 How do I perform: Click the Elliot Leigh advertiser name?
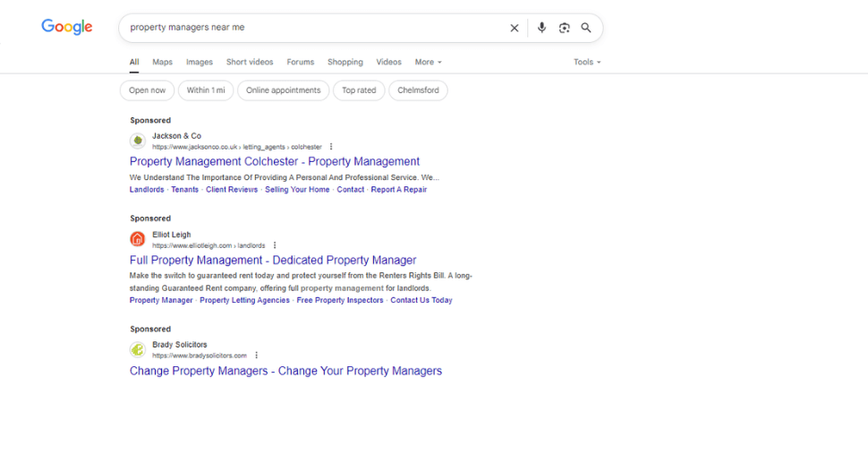(x=172, y=235)
